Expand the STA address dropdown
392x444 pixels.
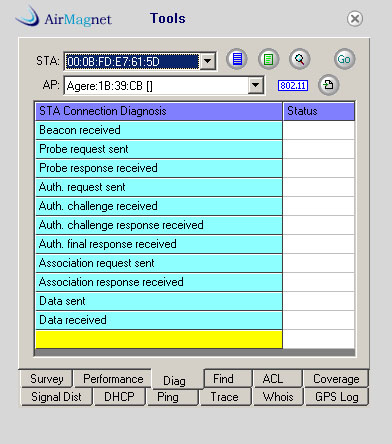coord(208,61)
